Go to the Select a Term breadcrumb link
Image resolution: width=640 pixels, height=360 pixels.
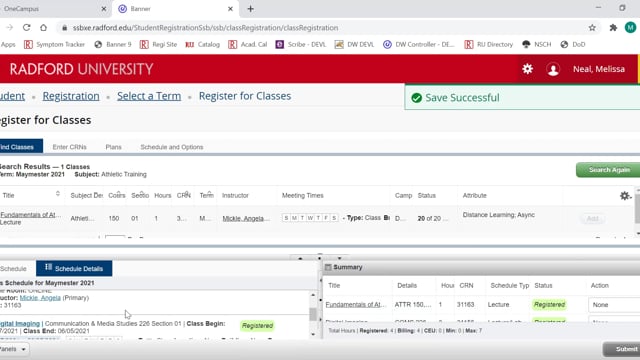click(149, 96)
